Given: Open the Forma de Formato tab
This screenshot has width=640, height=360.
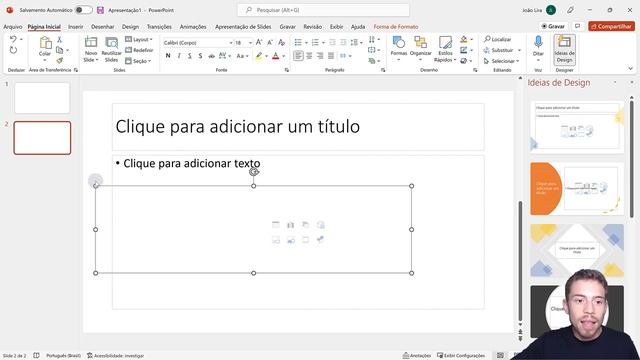Looking at the screenshot, I should [x=396, y=27].
